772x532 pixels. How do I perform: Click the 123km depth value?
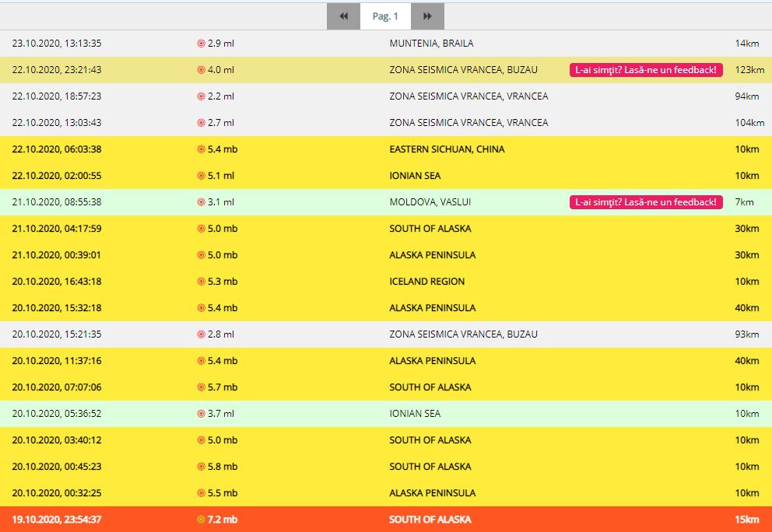pyautogui.click(x=749, y=70)
